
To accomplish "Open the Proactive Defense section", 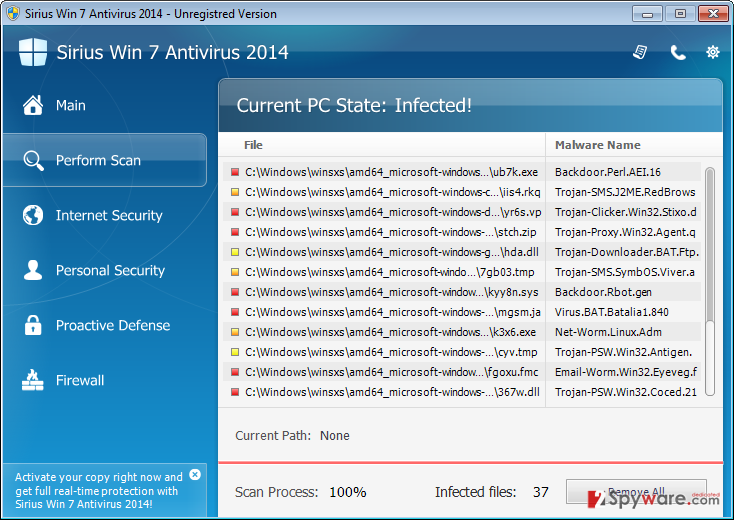I will [x=113, y=325].
